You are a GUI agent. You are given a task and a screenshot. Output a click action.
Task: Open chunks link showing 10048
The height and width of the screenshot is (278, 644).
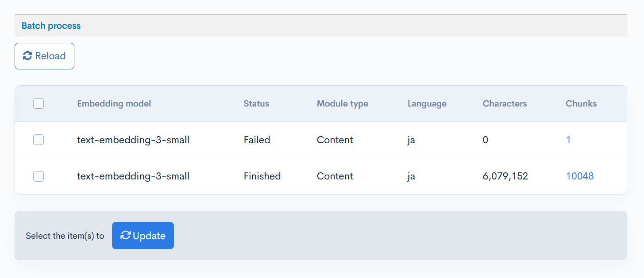(x=580, y=176)
